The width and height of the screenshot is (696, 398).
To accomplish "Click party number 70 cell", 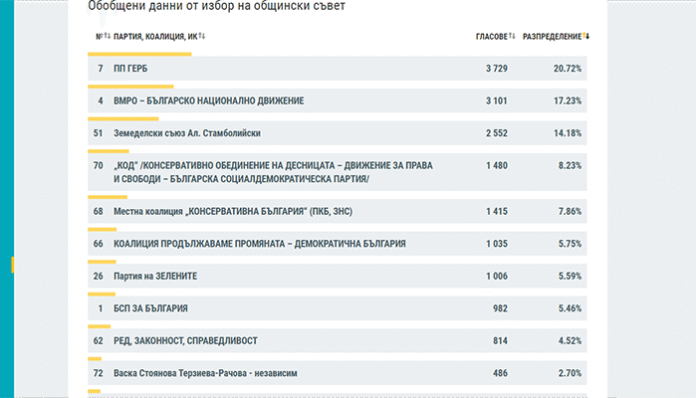I will [98, 166].
